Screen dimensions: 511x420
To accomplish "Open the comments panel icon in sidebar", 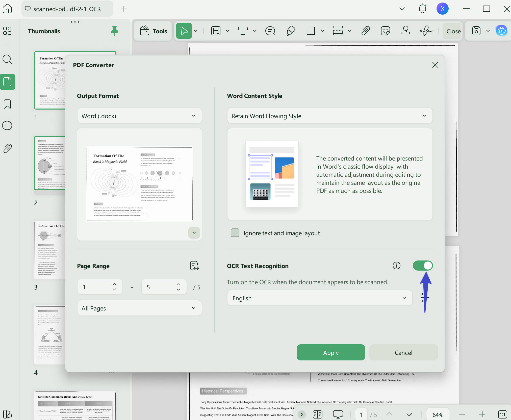I will point(7,125).
